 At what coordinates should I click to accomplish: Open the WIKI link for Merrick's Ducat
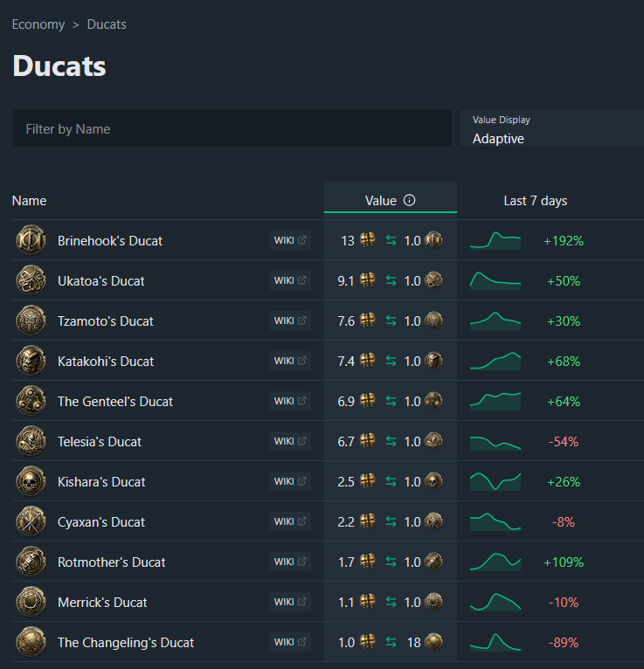[x=290, y=602]
